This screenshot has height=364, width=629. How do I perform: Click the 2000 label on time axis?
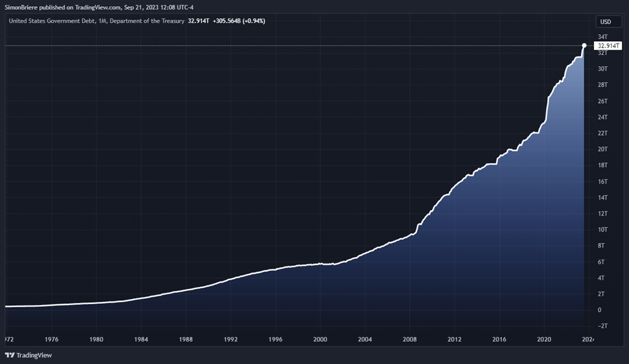click(x=320, y=339)
